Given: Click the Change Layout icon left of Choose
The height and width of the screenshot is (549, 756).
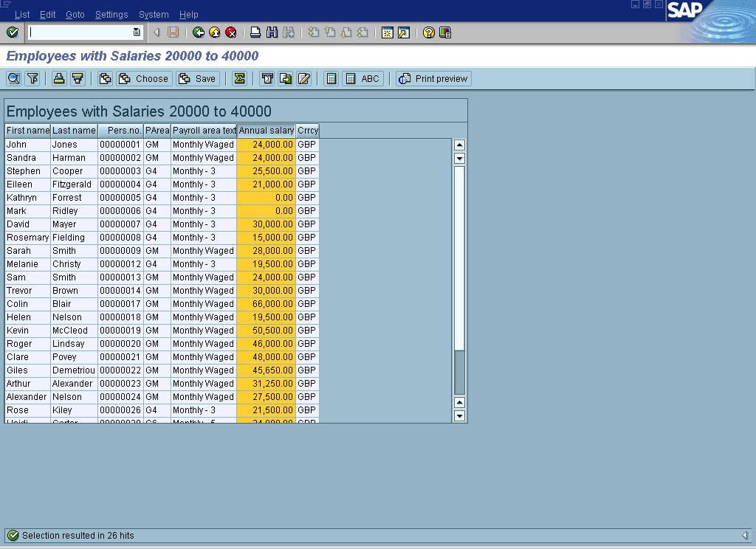Looking at the screenshot, I should pyautogui.click(x=105, y=78).
